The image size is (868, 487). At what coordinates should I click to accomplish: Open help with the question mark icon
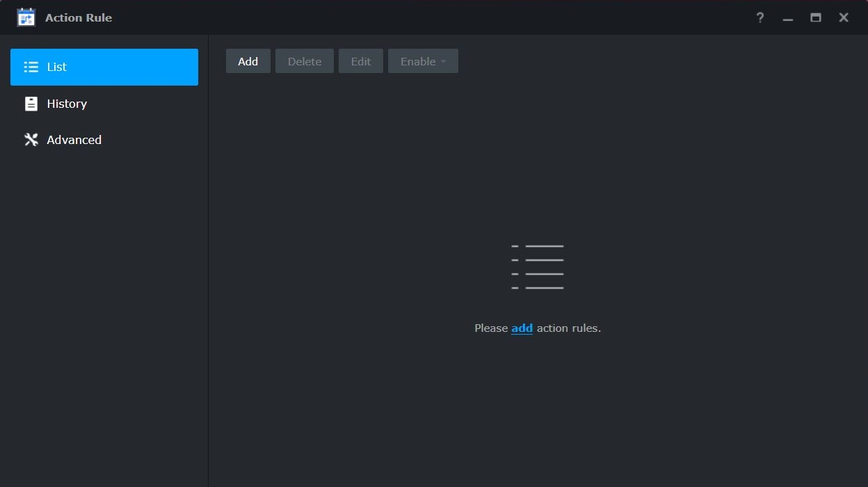coord(760,17)
